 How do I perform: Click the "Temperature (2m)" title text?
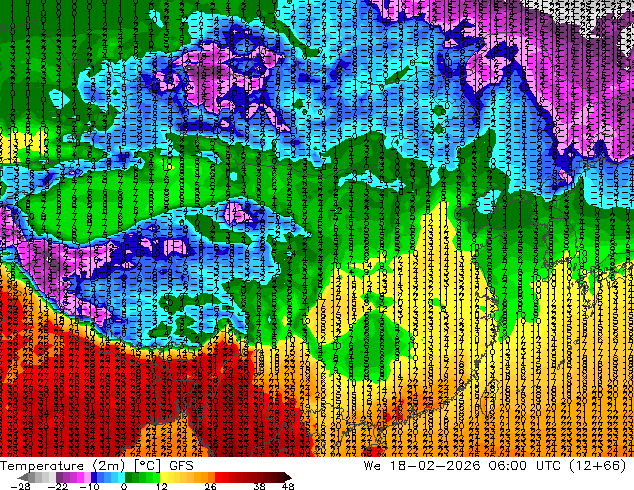coord(62,466)
